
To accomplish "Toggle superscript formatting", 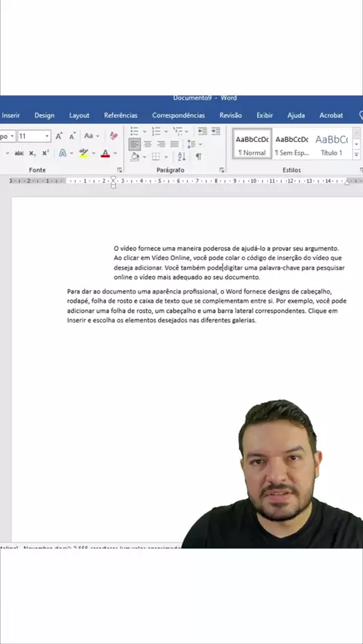I will (x=45, y=153).
